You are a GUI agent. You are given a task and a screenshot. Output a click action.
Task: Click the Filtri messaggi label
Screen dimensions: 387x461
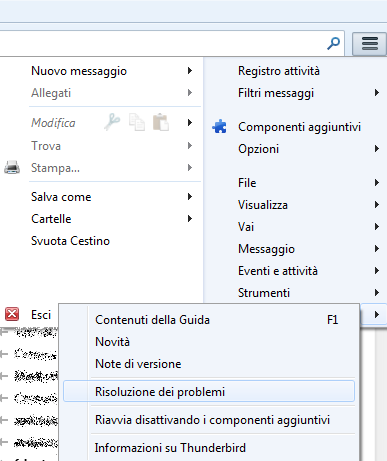tap(276, 93)
